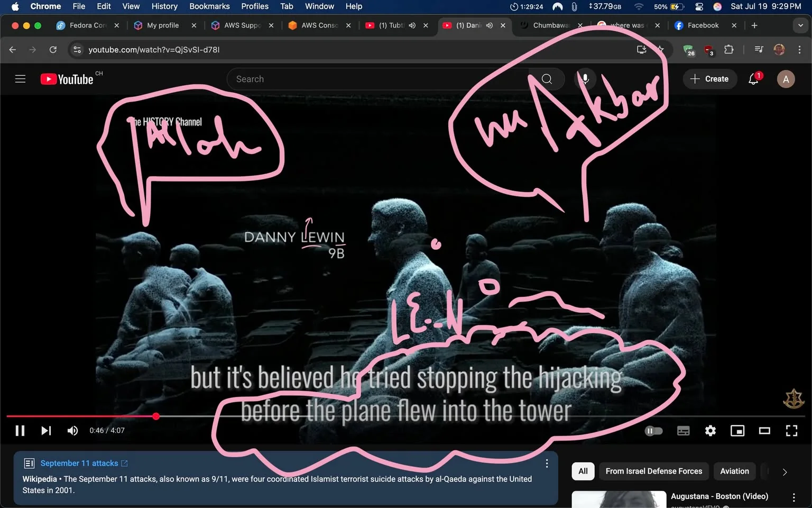Switch to the Facebook tab
The image size is (812, 508).
tap(703, 25)
